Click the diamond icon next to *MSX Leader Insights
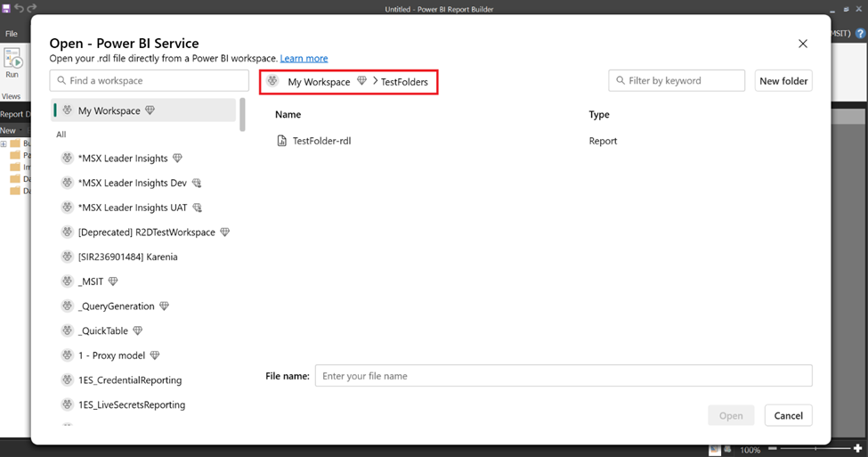This screenshot has height=457, width=868. 177,158
